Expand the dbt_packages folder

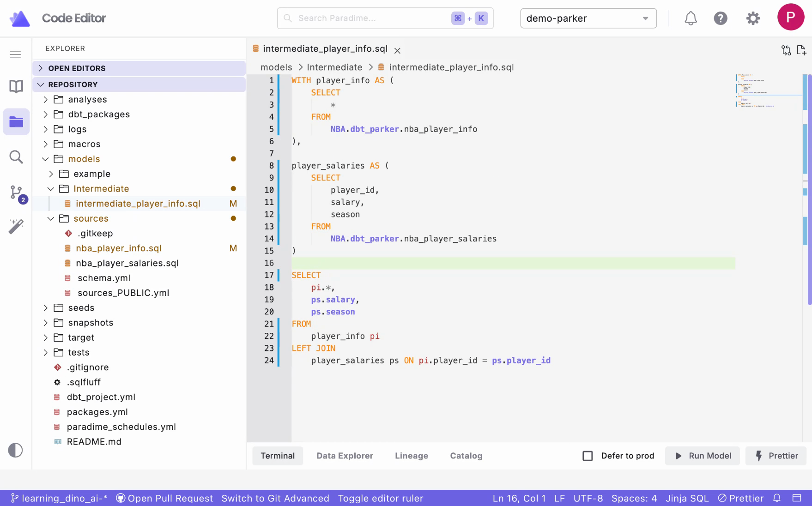pos(139,114)
